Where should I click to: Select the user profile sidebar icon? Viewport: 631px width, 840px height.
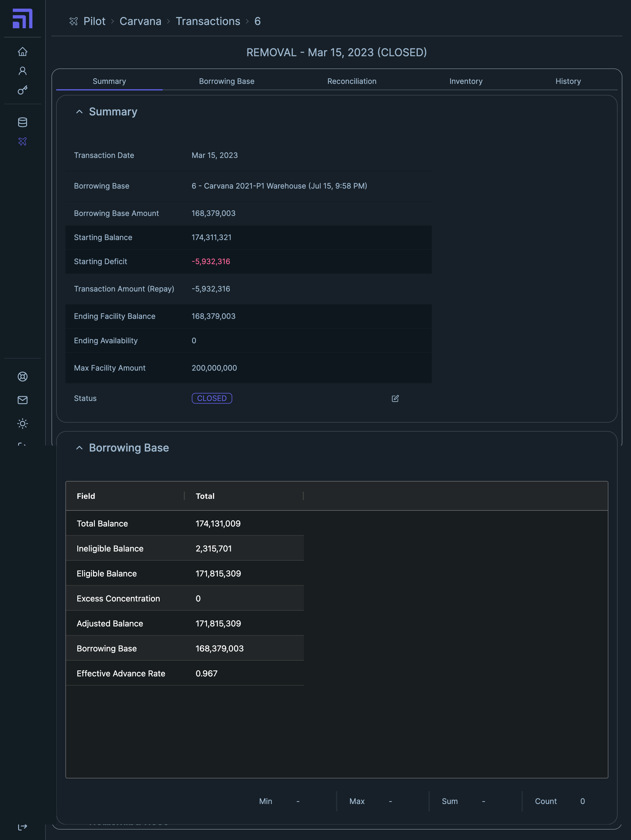click(22, 70)
